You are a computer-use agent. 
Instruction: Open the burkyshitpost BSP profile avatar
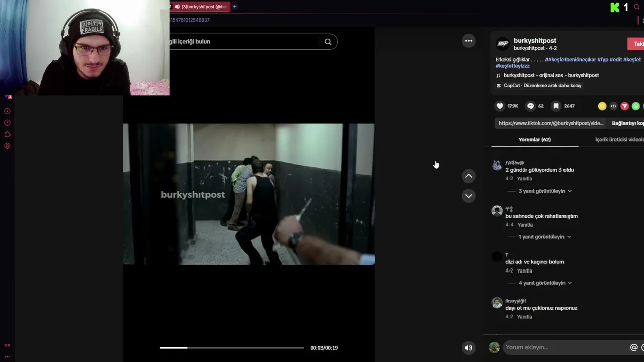(502, 44)
